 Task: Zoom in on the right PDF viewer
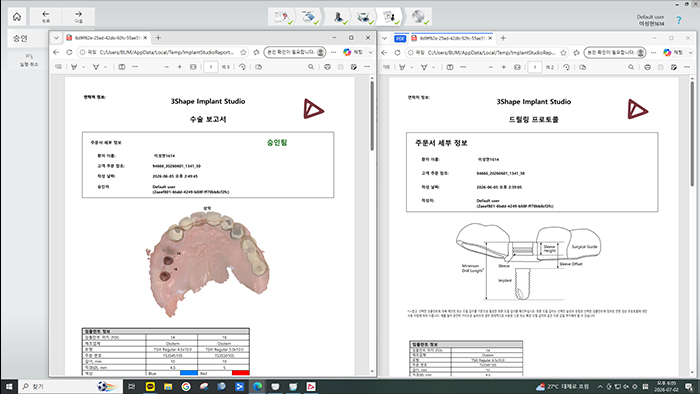click(x=504, y=67)
